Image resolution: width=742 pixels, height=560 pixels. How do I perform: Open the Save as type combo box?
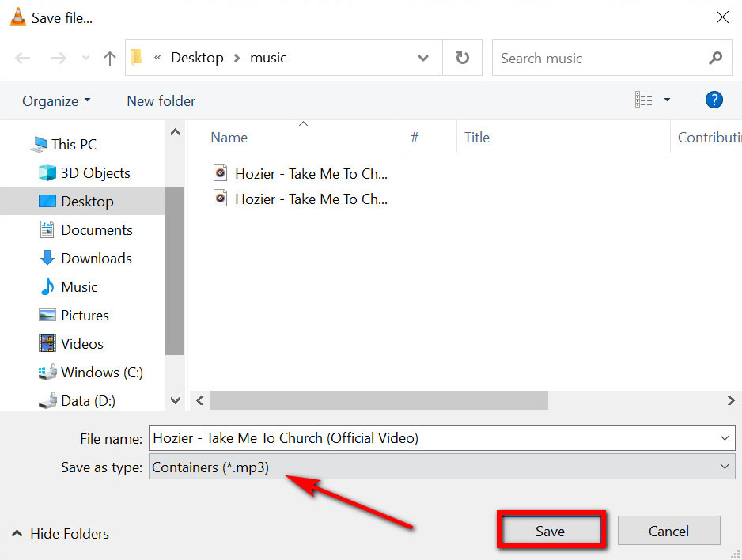[442, 467]
